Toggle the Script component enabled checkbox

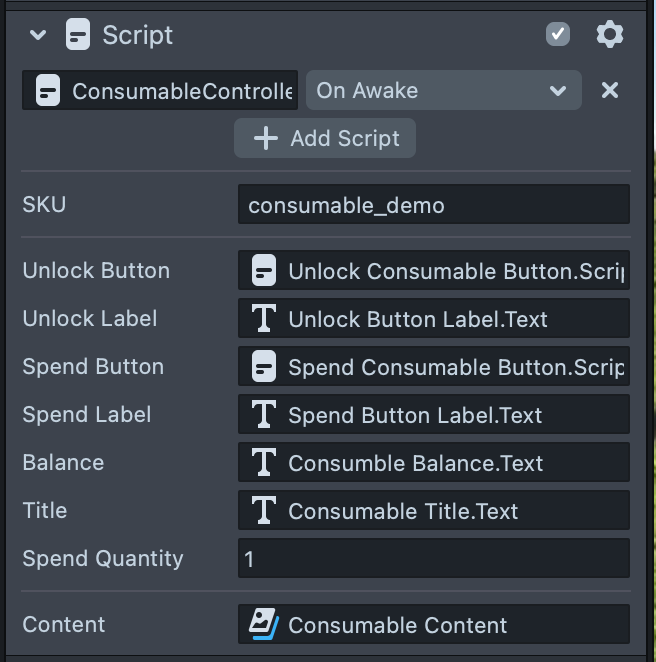pos(558,35)
